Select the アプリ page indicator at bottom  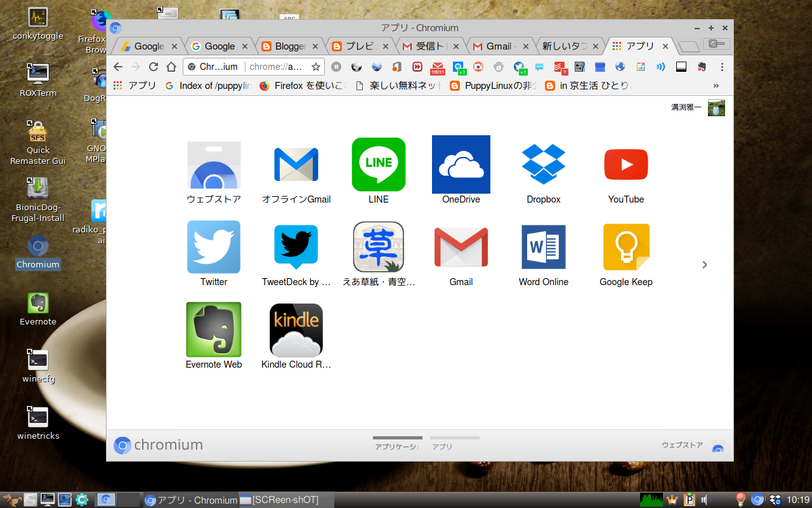pos(454,443)
